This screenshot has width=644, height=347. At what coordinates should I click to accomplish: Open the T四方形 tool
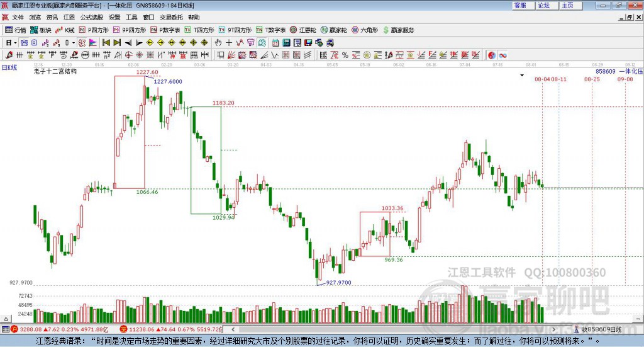coord(199,30)
